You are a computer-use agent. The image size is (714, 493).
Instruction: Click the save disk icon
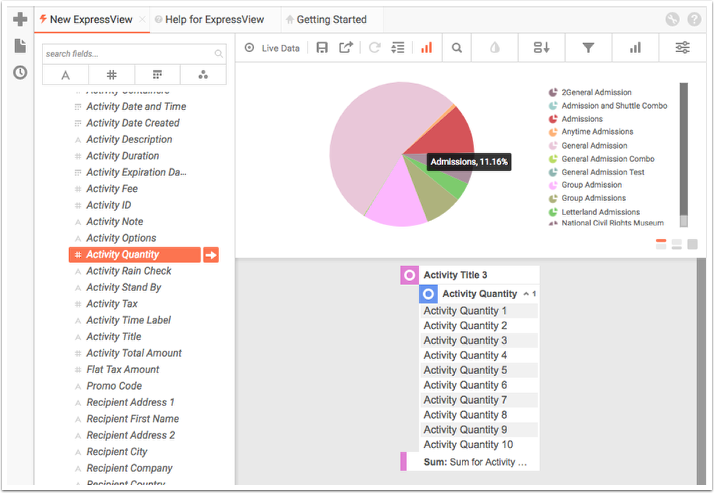point(322,47)
